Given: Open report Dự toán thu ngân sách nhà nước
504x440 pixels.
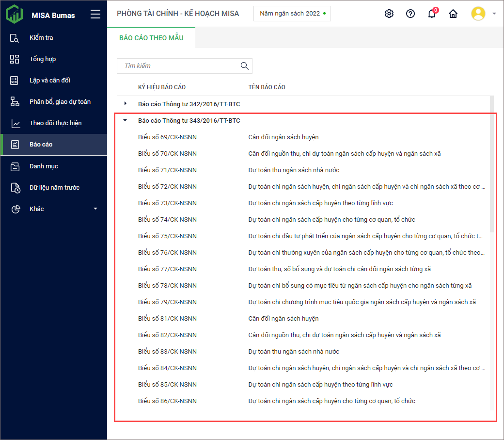Looking at the screenshot, I should (x=294, y=170).
